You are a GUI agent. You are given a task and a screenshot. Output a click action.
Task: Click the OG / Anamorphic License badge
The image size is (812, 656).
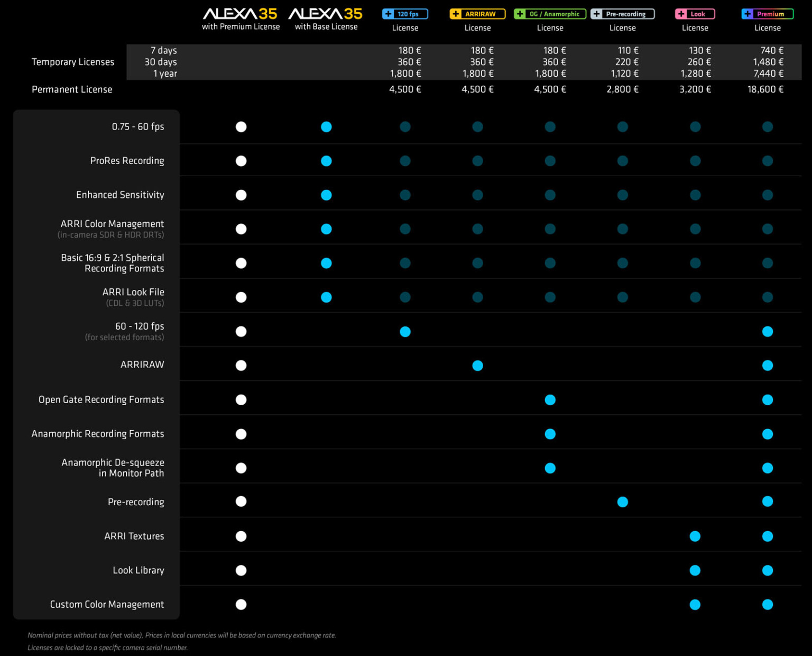coord(550,14)
